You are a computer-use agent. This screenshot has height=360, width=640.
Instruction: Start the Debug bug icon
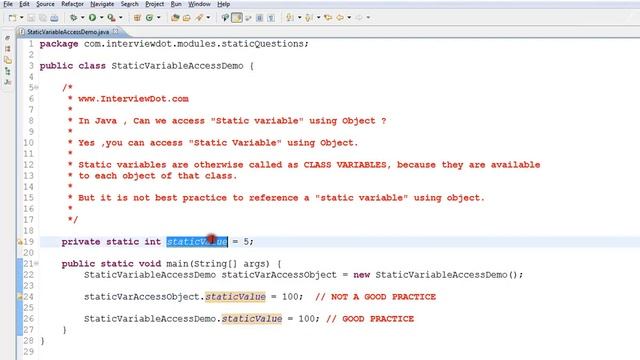tap(73, 18)
